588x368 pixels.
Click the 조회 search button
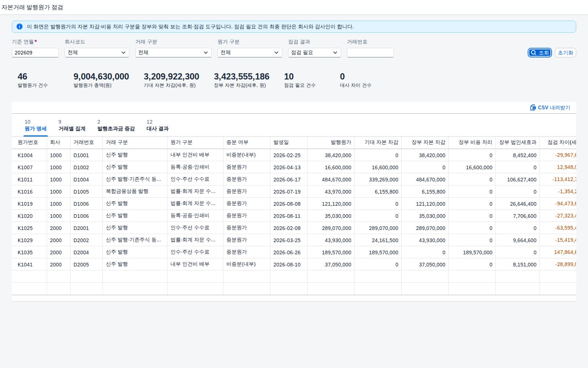(540, 53)
